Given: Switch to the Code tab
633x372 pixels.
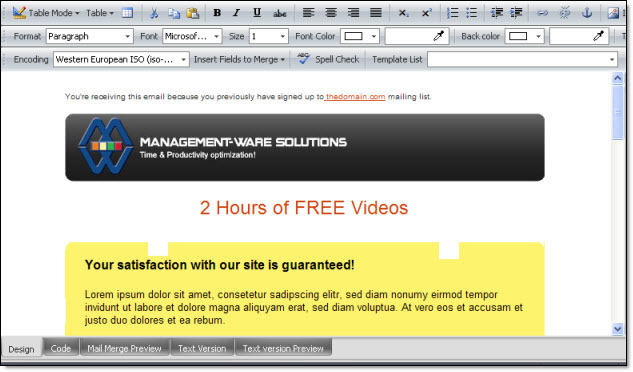Looking at the screenshot, I should (61, 348).
